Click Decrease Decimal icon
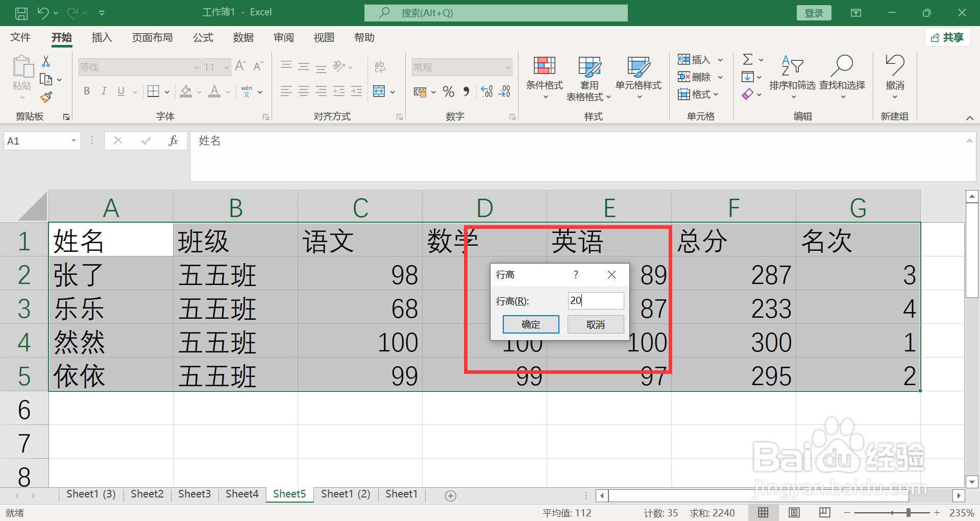This screenshot has width=980, height=521. [x=504, y=91]
